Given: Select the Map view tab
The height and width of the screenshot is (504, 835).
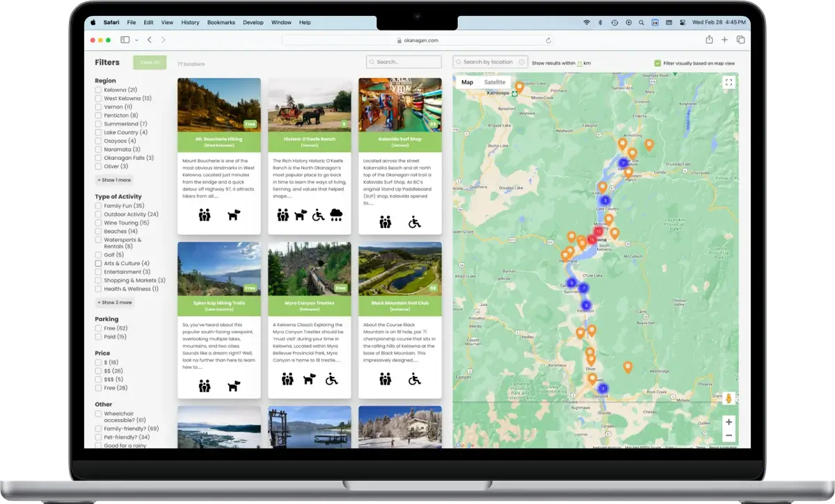Looking at the screenshot, I should click(x=468, y=82).
